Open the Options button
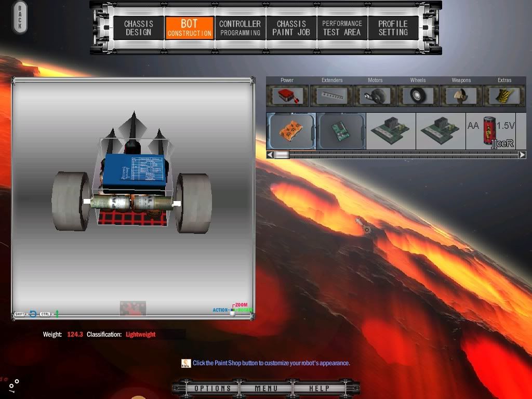The width and height of the screenshot is (532, 399). click(x=212, y=388)
